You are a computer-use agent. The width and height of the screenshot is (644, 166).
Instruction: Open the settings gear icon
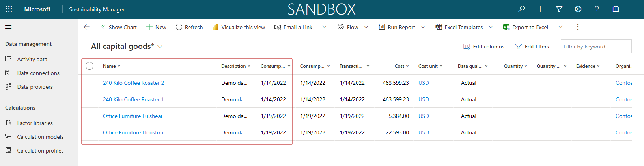pos(578,9)
